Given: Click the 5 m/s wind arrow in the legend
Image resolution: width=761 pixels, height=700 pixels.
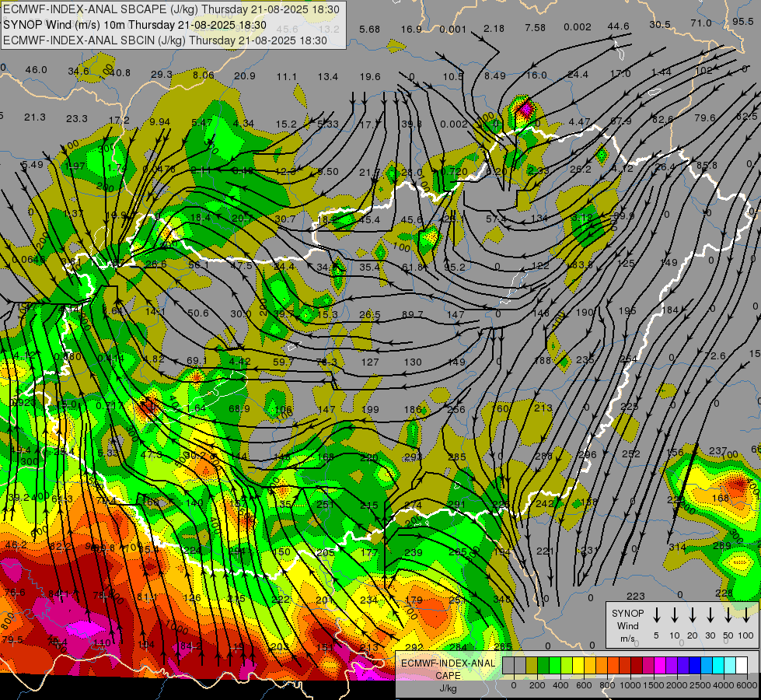Looking at the screenshot, I should (656, 614).
